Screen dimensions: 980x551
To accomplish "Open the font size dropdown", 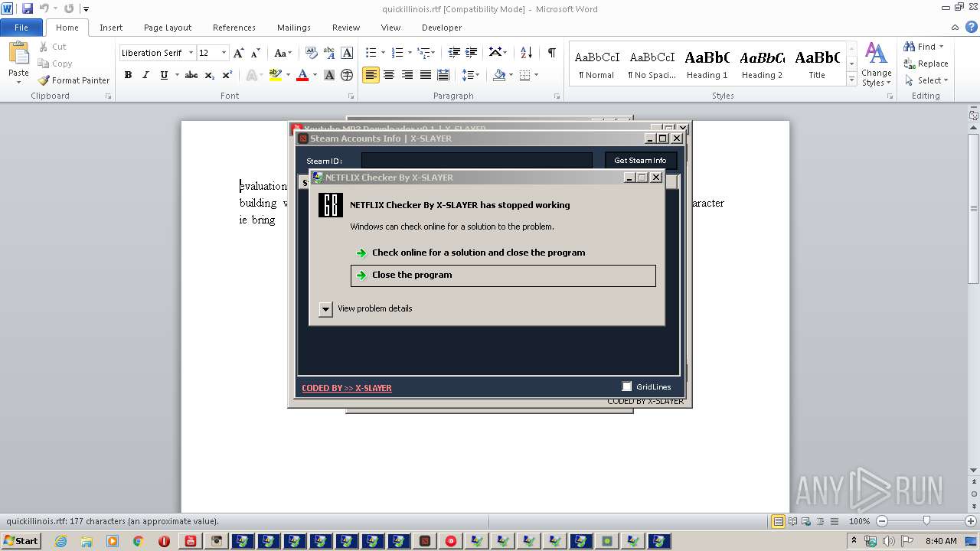I will 224,53.
